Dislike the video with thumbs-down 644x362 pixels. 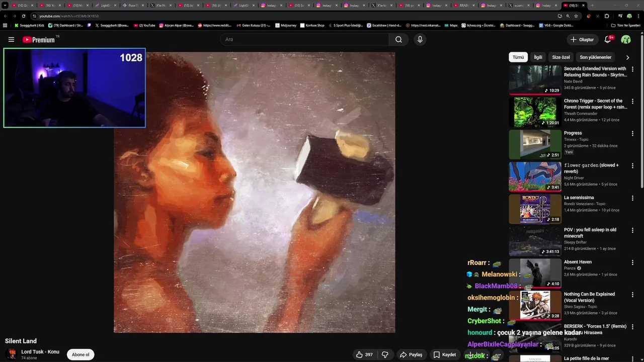[385, 354]
